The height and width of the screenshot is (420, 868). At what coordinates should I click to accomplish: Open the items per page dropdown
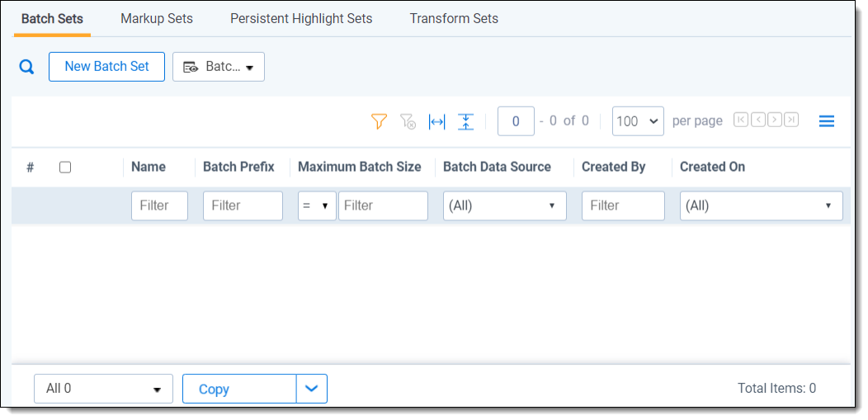point(638,121)
